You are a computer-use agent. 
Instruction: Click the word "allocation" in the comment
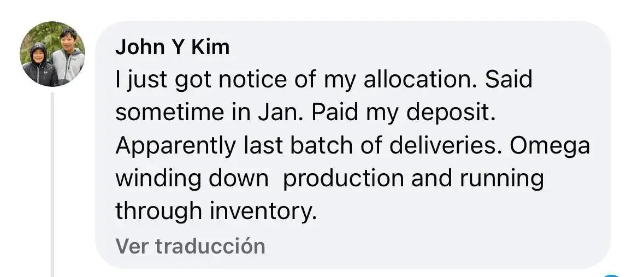[416, 81]
